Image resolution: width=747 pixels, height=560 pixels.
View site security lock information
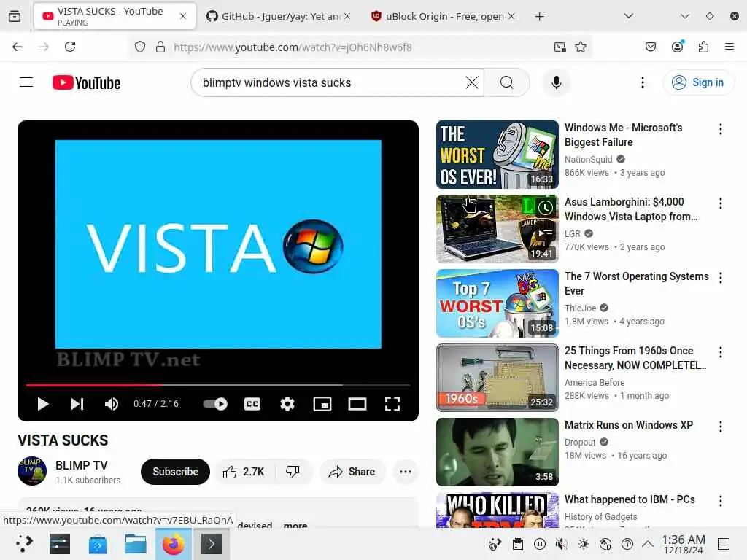(x=160, y=47)
